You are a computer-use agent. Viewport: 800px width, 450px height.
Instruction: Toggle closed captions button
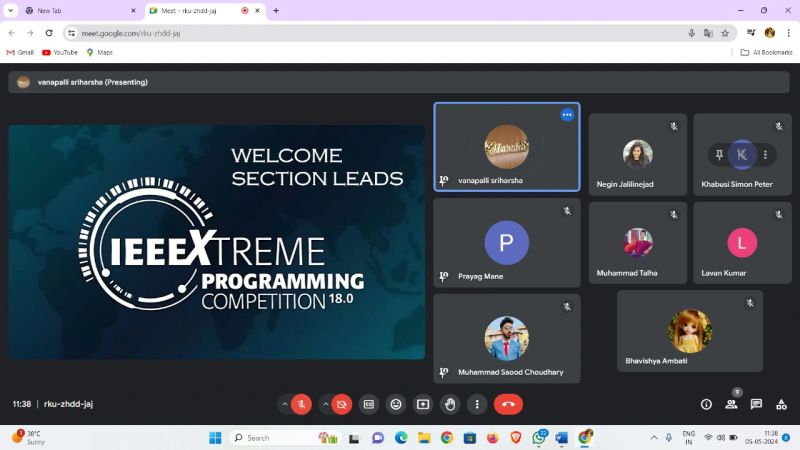[x=369, y=404]
